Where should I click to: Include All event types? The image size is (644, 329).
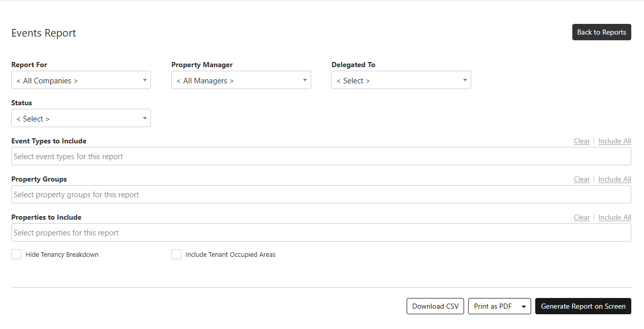pos(615,141)
